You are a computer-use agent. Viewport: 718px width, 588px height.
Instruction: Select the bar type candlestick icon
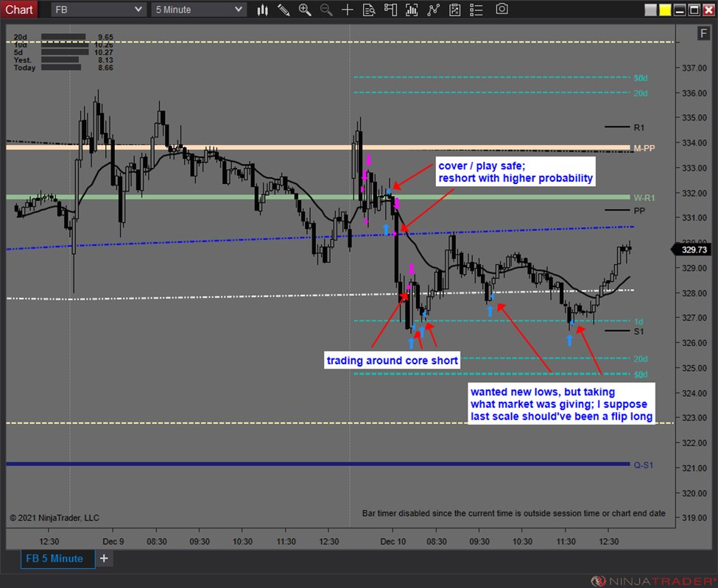[263, 10]
